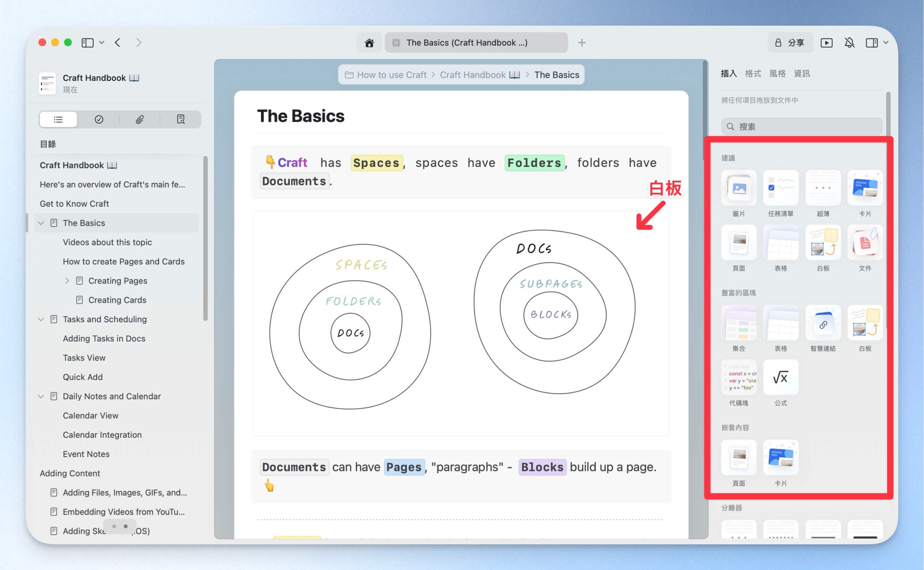
Task: Open presentation mode play icon
Action: coord(826,43)
